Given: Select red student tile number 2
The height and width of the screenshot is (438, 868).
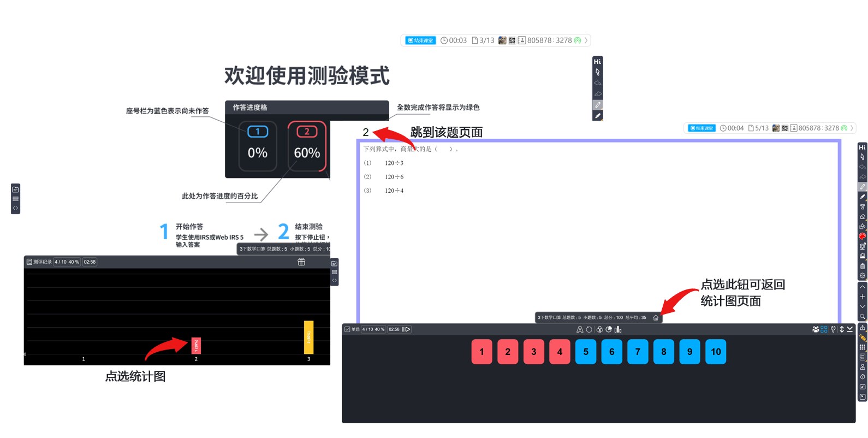Looking at the screenshot, I should [x=508, y=352].
